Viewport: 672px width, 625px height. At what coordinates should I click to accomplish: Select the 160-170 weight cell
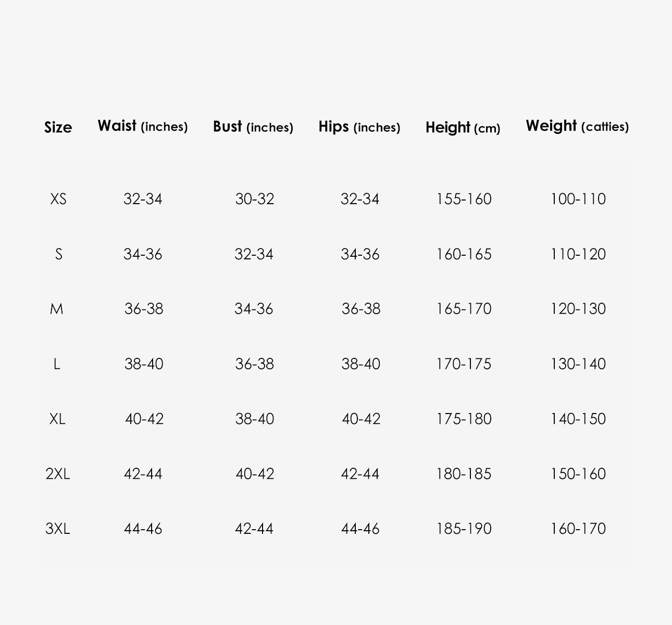click(578, 529)
